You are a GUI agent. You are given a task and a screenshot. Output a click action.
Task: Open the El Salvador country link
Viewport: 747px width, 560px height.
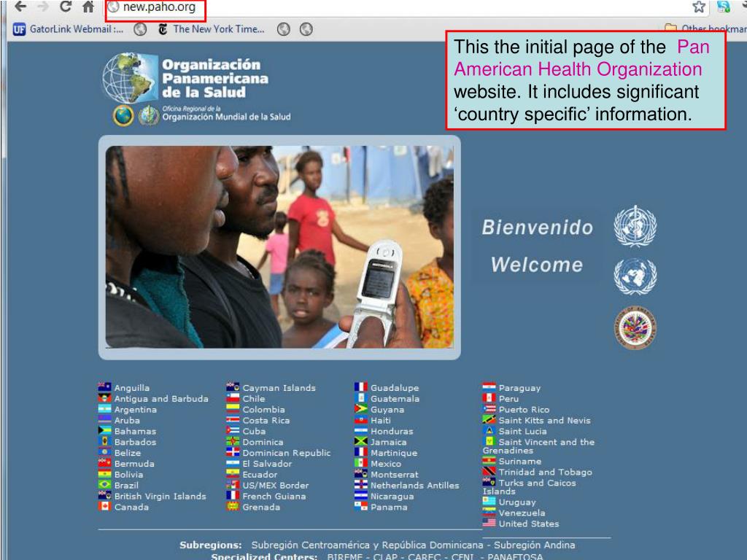click(x=267, y=463)
